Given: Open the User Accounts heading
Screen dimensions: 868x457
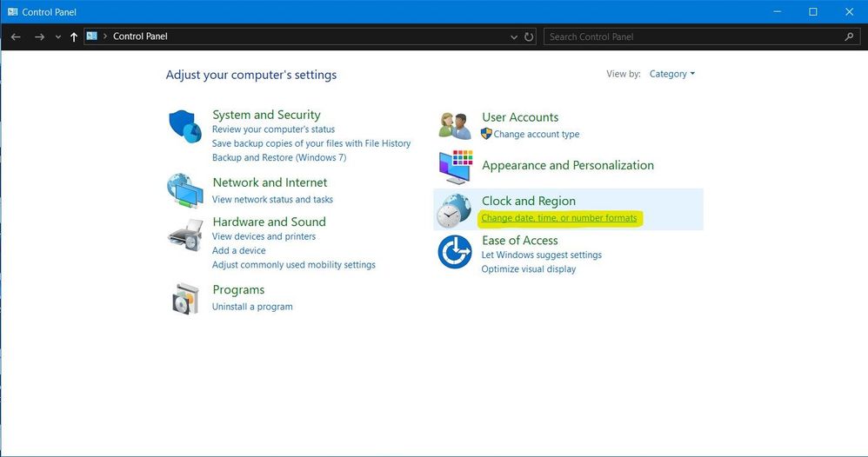Looking at the screenshot, I should pyautogui.click(x=520, y=117).
